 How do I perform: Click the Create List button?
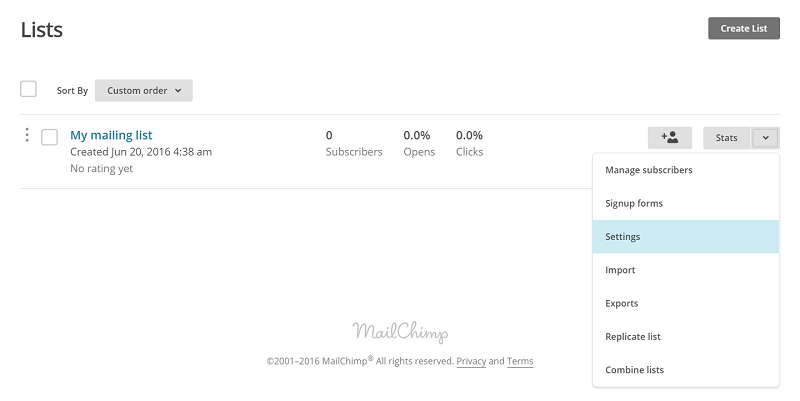[744, 29]
